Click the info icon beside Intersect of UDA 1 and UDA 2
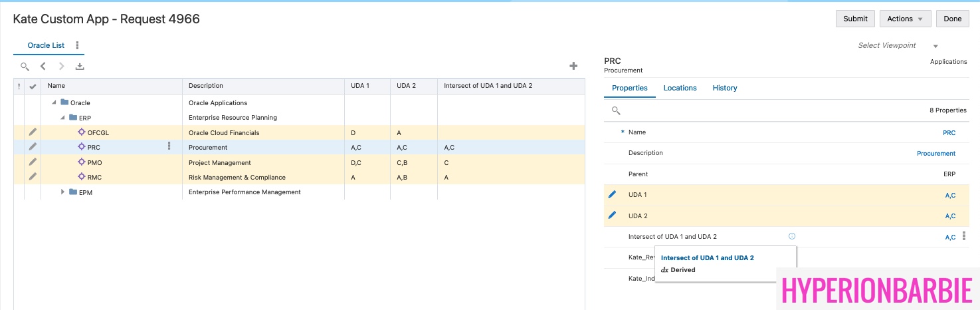 791,236
